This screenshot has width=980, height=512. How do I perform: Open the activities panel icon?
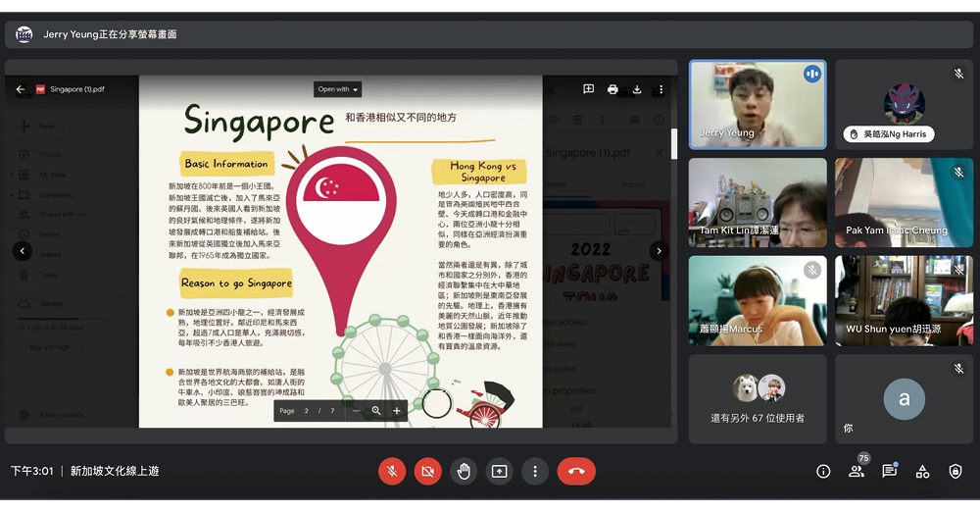coord(922,472)
